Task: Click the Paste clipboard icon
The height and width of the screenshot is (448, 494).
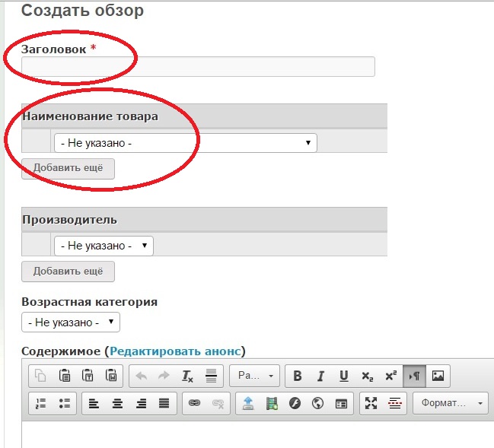Action: point(64,376)
